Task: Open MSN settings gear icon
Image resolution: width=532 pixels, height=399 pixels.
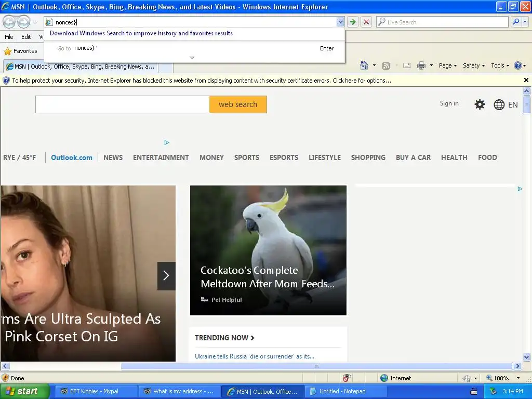Action: [x=480, y=104]
